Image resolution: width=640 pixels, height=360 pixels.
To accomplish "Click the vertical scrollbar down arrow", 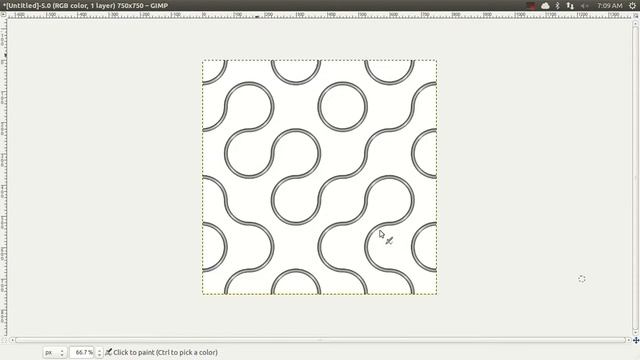I will click(636, 333).
